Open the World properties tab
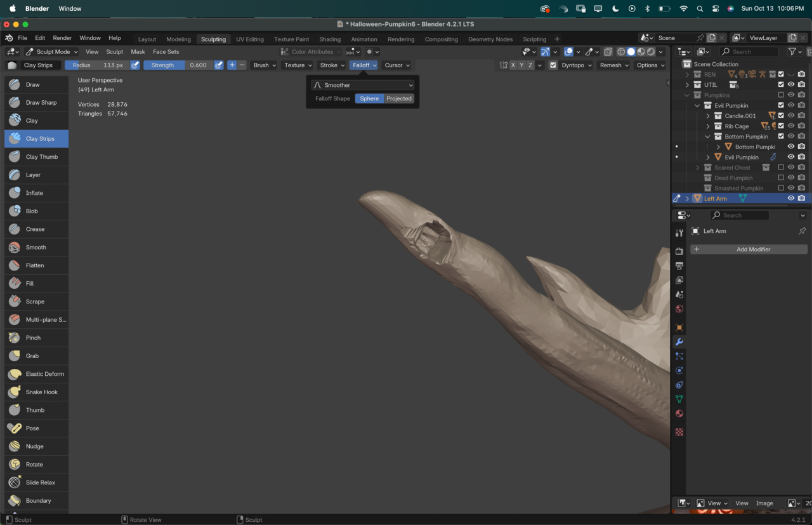The image size is (812, 525). coord(679,309)
